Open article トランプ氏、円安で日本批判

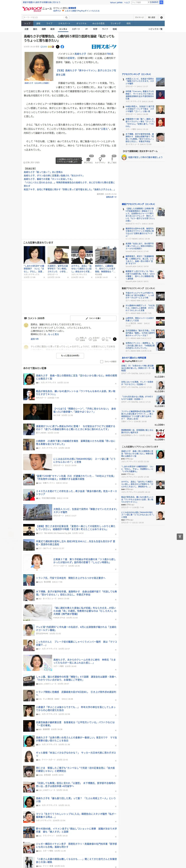click(x=71, y=578)
